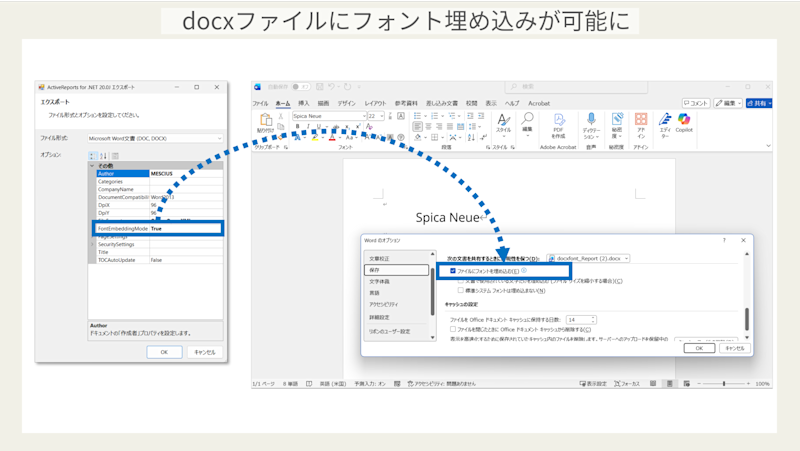Viewport: 800px width, 451px height.
Task: Switch to the Design (デザイン) ribbon tab
Action: (x=346, y=104)
